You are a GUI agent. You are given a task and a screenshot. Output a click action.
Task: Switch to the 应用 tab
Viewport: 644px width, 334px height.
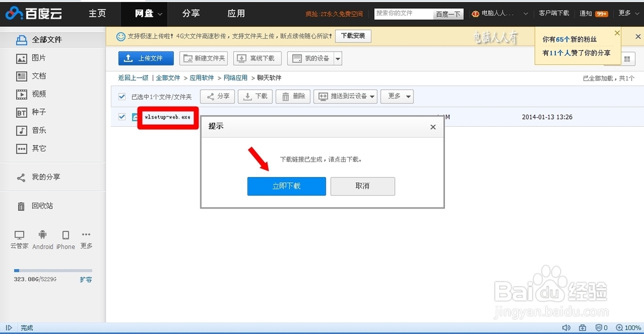236,14
